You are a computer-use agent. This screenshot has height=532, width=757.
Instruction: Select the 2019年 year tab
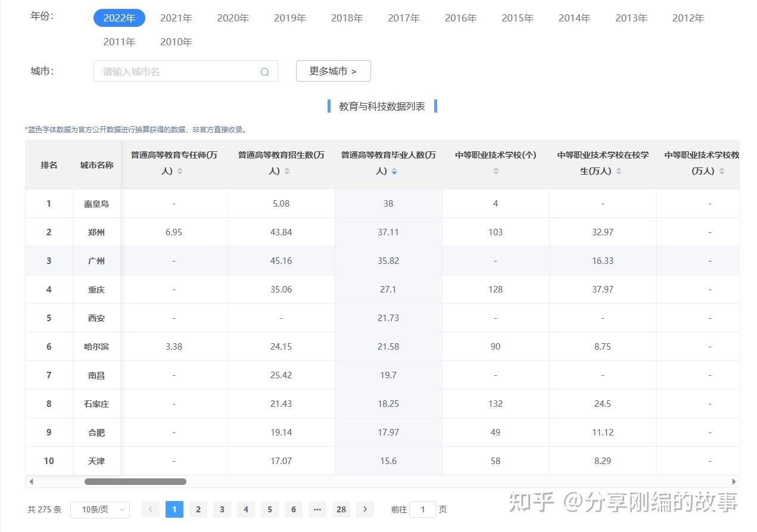[290, 18]
